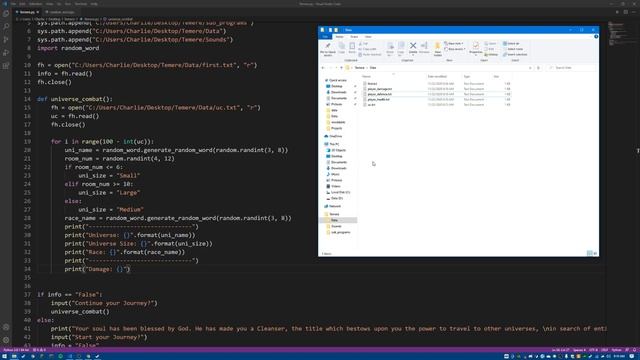The image size is (640, 360).
Task: Click the Properties icon in Explorer ribbon
Action: point(476,48)
